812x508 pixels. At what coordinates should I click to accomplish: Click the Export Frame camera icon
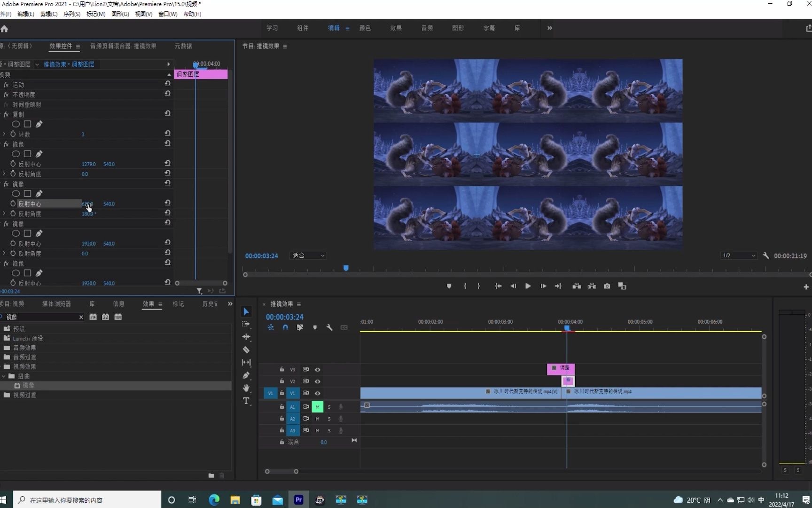[607, 286]
